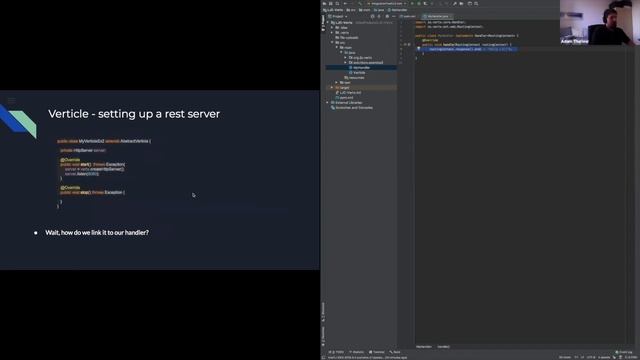This screenshot has height=360, width=640.
Task: Click the open-file icon at the toolbar's left end
Action: tap(324, 4)
